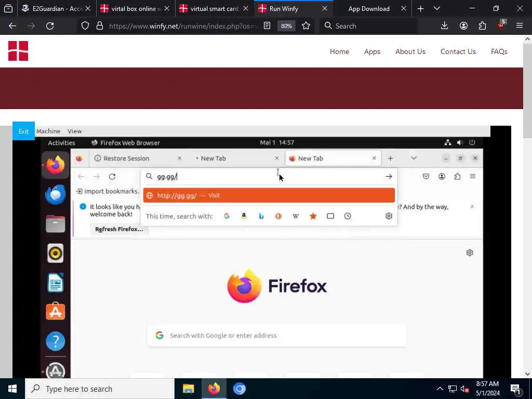Switch to the E2Guardian tab
This screenshot has height=399, width=532.
[x=56, y=9]
